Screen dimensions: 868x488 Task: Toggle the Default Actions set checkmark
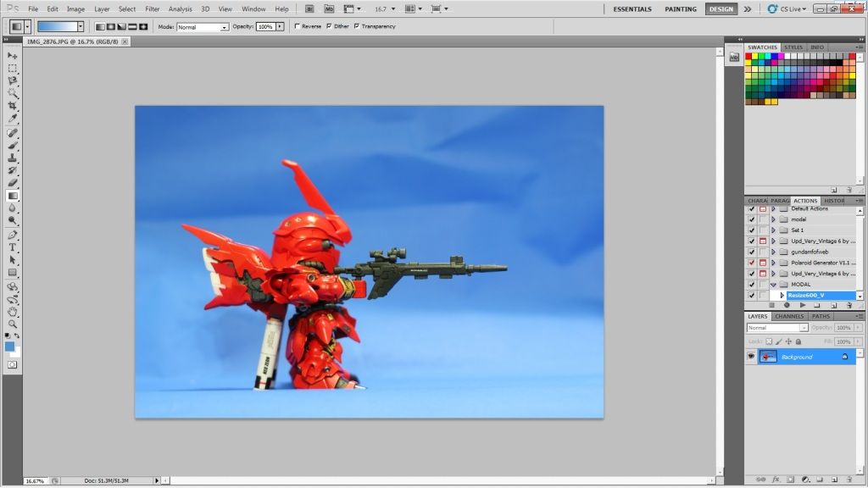pos(751,209)
